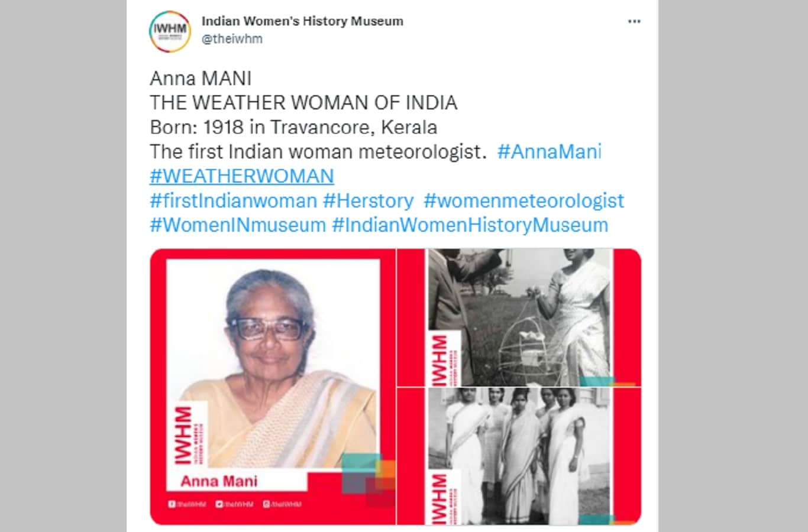Click the tweet text 'THE WEATHER WOMAN OF INDIA'

pyautogui.click(x=303, y=103)
